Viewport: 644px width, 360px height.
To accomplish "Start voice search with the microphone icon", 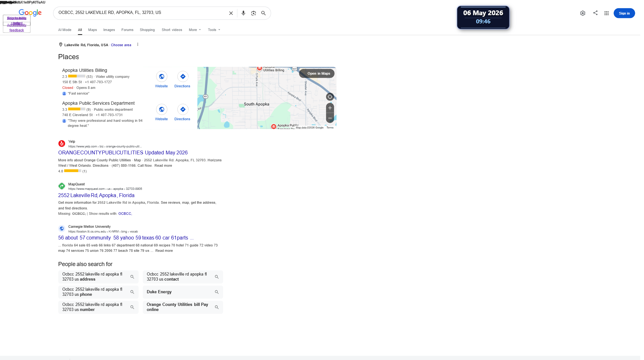I will [x=243, y=13].
